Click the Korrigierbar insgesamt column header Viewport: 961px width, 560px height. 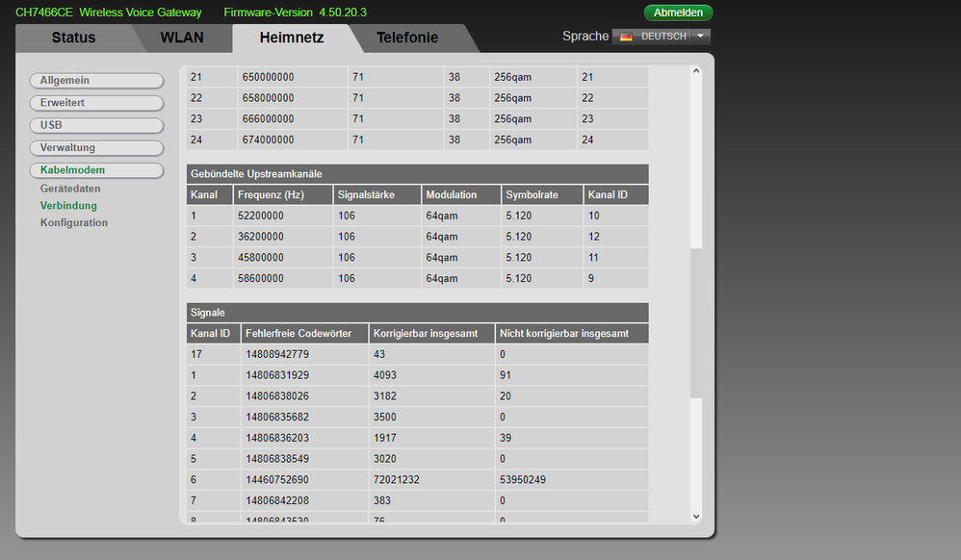(x=431, y=333)
